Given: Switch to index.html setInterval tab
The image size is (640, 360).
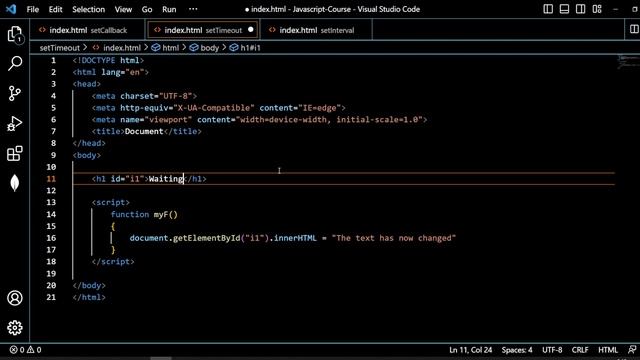Looking at the screenshot, I should tap(316, 30).
